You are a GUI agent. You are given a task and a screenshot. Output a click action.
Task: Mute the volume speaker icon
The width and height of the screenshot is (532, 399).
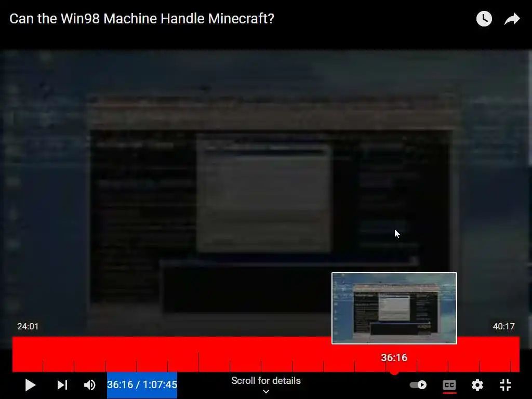(x=89, y=385)
